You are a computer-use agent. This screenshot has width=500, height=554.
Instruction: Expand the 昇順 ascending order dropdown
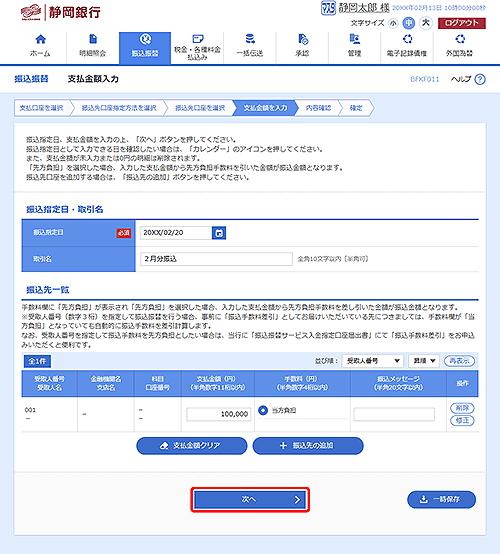click(424, 361)
